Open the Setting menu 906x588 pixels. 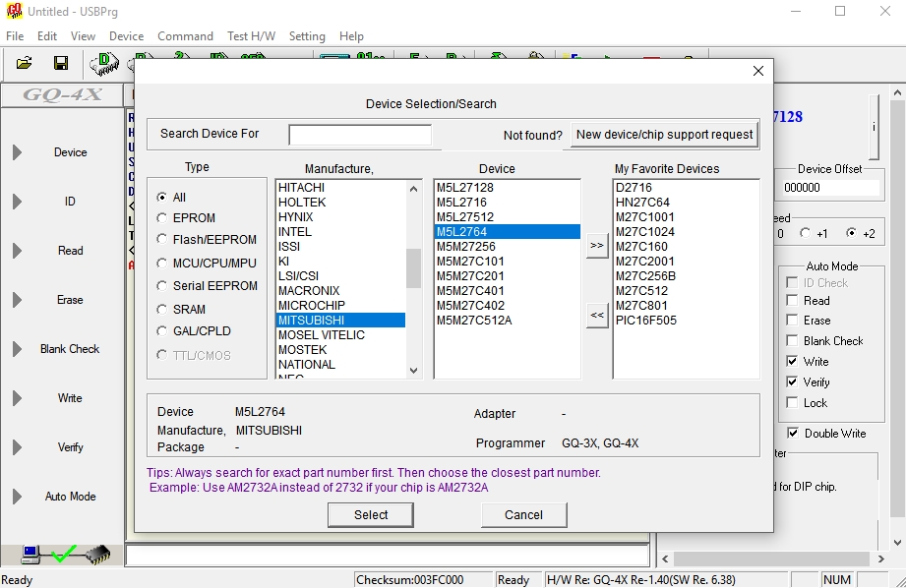coord(307,35)
